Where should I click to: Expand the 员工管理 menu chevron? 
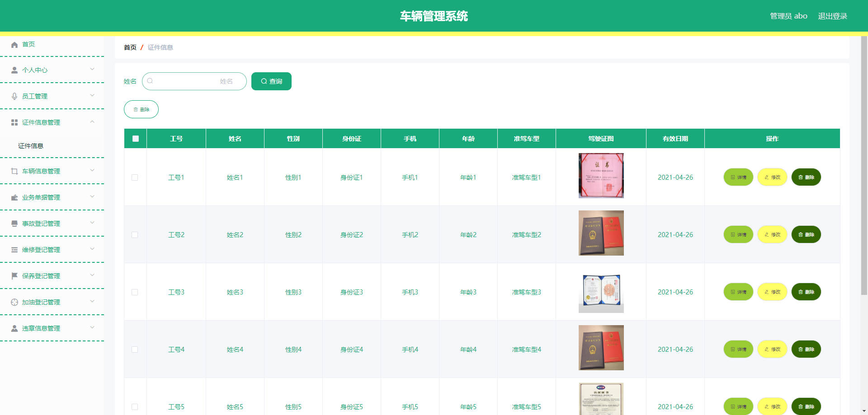pyautogui.click(x=92, y=95)
